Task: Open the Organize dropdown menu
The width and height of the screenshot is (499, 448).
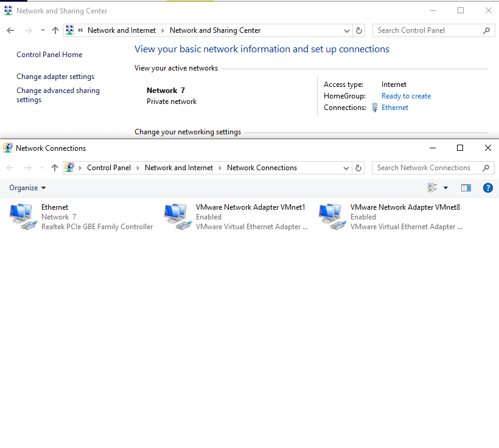Action: pos(27,188)
